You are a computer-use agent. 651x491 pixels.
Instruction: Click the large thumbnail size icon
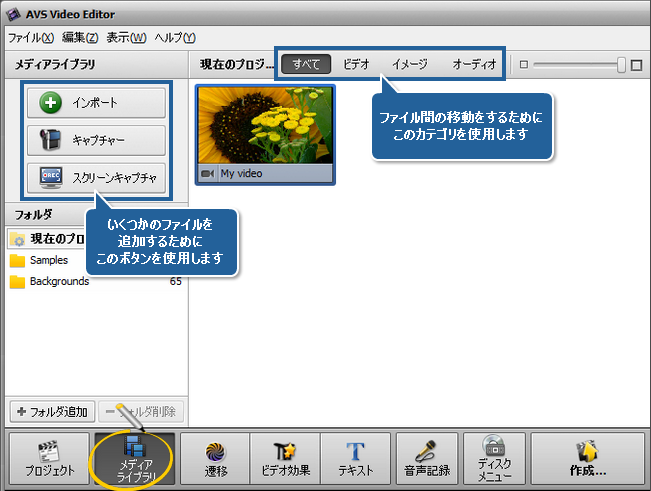(636, 65)
